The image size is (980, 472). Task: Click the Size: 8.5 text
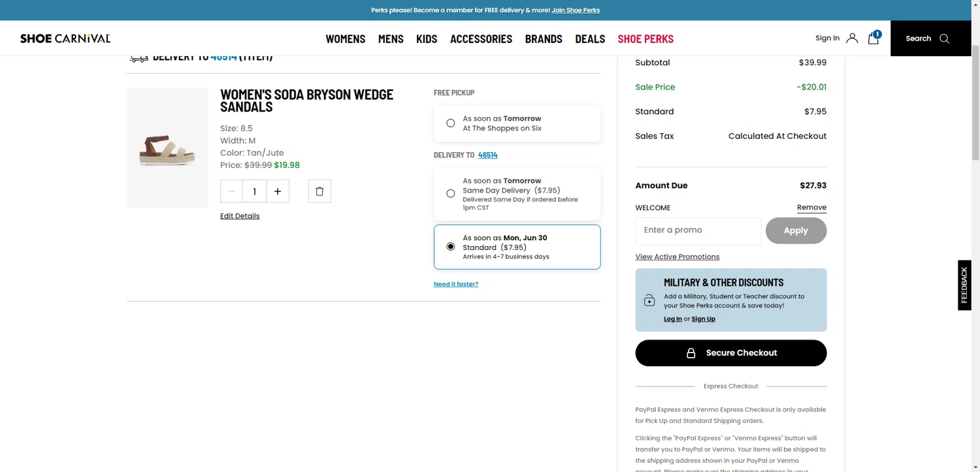point(237,129)
